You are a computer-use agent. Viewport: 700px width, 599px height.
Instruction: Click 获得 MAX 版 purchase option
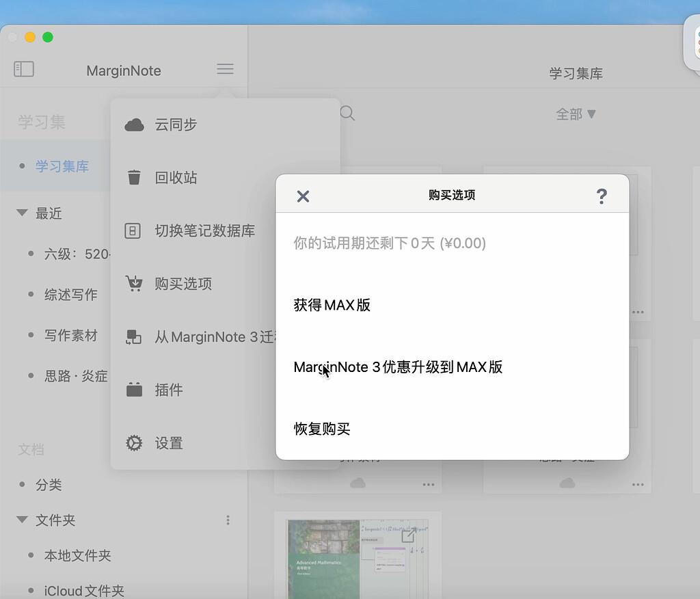333,306
